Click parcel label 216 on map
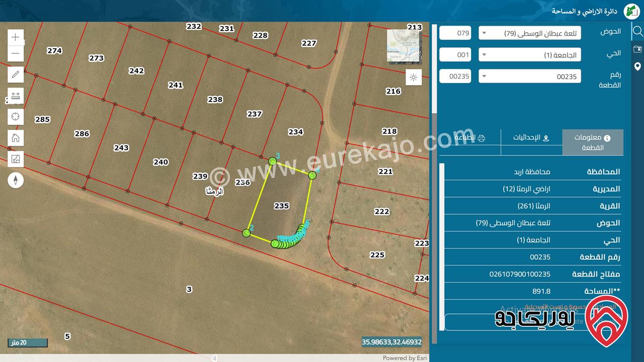The height and width of the screenshot is (362, 644). (393, 91)
